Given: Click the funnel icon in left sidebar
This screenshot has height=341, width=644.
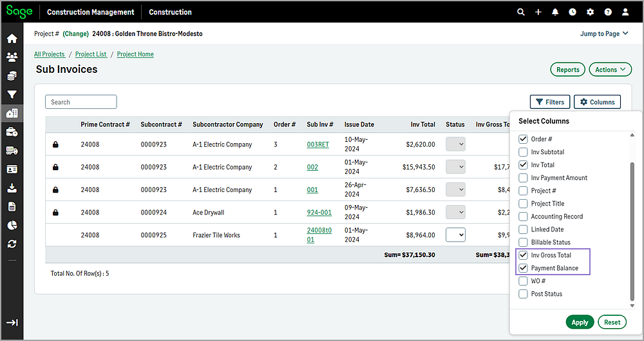Looking at the screenshot, I should [12, 95].
